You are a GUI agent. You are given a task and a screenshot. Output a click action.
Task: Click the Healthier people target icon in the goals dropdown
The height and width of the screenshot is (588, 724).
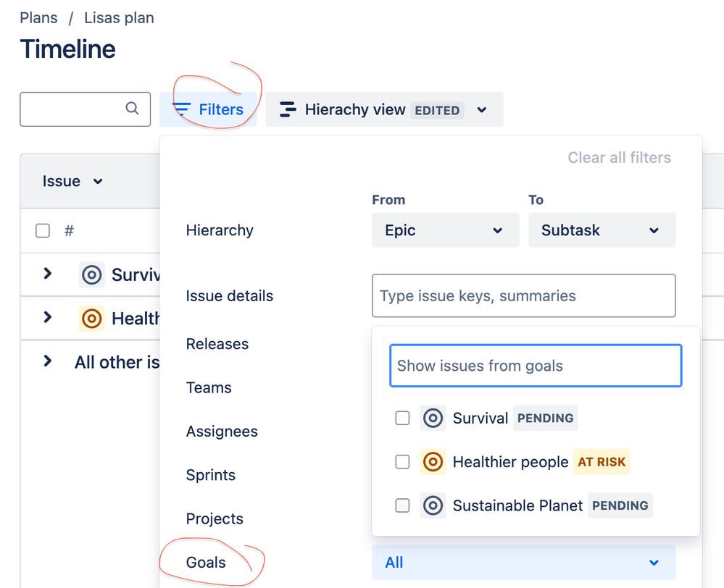433,461
